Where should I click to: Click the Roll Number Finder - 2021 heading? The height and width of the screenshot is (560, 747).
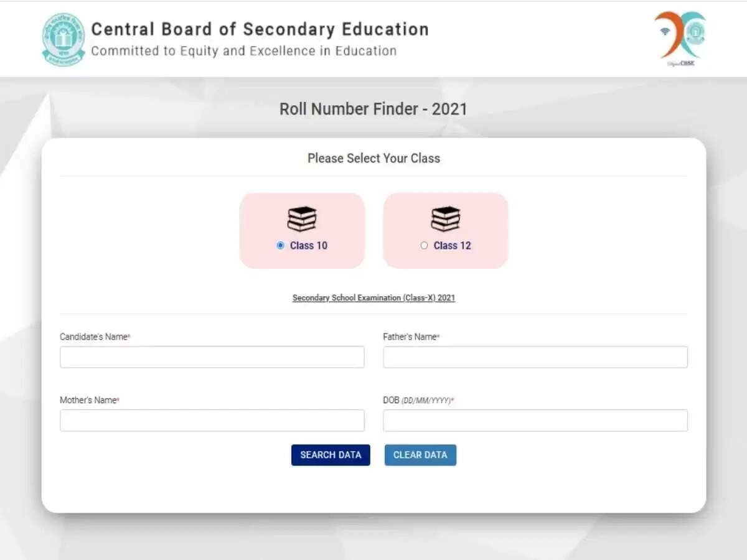pos(373,109)
